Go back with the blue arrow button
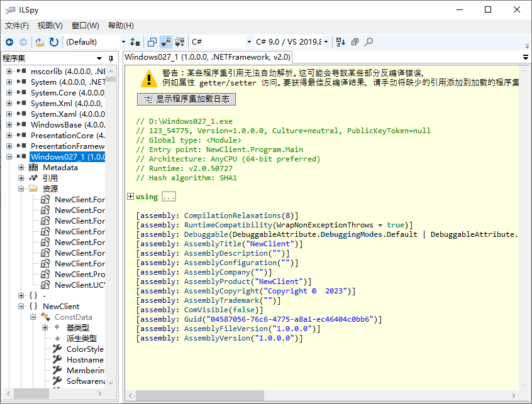The image size is (532, 404). (x=9, y=42)
